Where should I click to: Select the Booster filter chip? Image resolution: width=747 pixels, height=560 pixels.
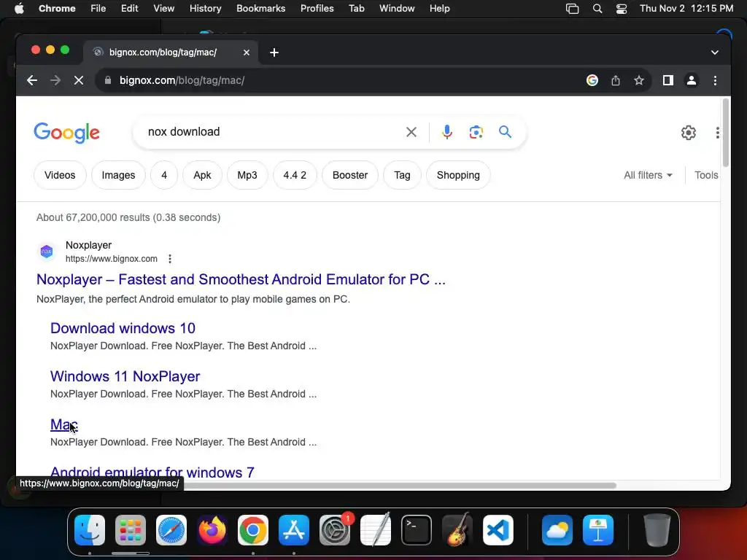point(350,175)
